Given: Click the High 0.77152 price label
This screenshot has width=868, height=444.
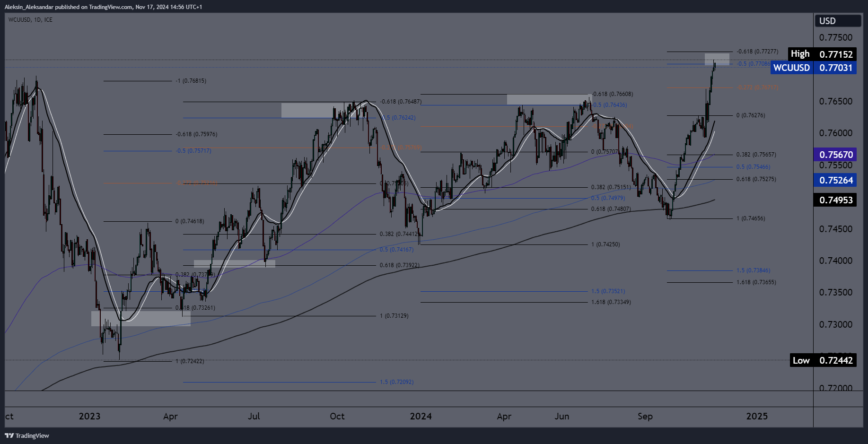Looking at the screenshot, I should tap(822, 54).
